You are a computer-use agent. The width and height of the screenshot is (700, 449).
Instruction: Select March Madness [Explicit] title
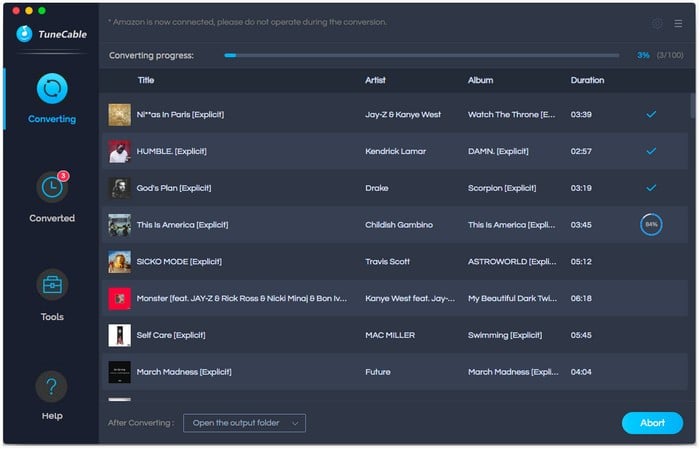point(184,372)
